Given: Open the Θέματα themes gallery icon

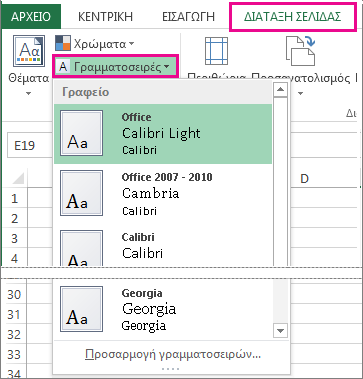Looking at the screenshot, I should pos(29,51).
